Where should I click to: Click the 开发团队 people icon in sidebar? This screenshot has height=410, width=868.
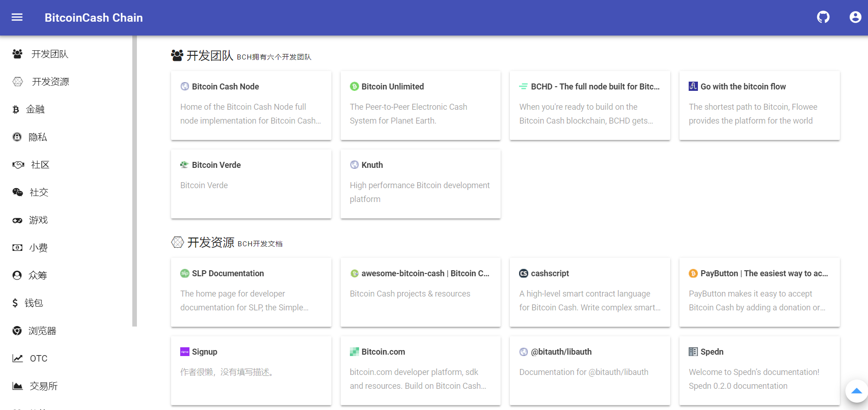(x=18, y=54)
